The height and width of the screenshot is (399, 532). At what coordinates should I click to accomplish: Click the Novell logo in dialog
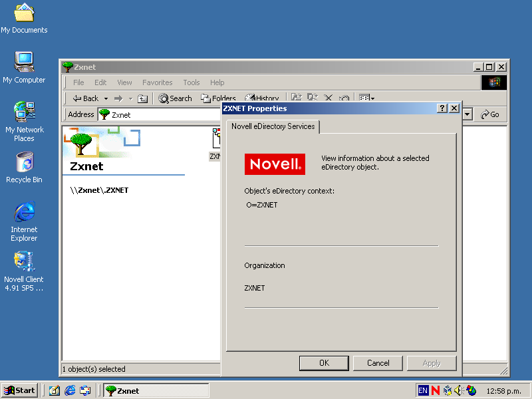click(275, 164)
